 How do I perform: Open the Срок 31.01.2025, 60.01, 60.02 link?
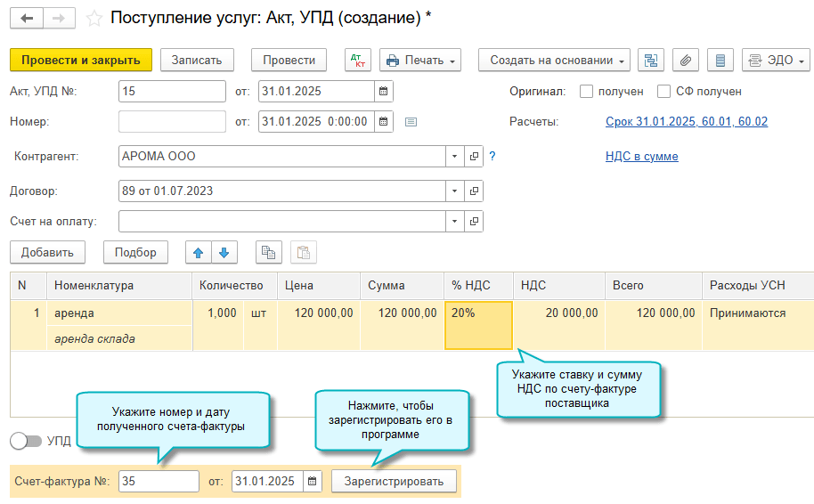687,121
